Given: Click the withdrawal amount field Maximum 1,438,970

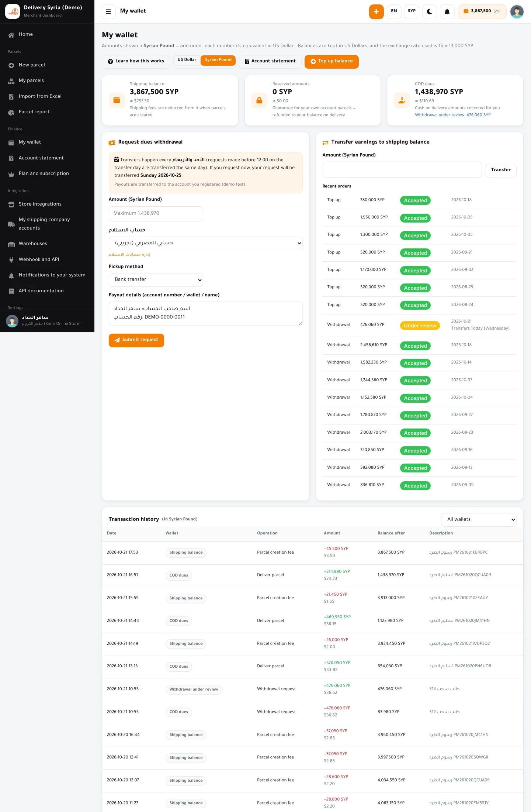Looking at the screenshot, I should 156,214.
